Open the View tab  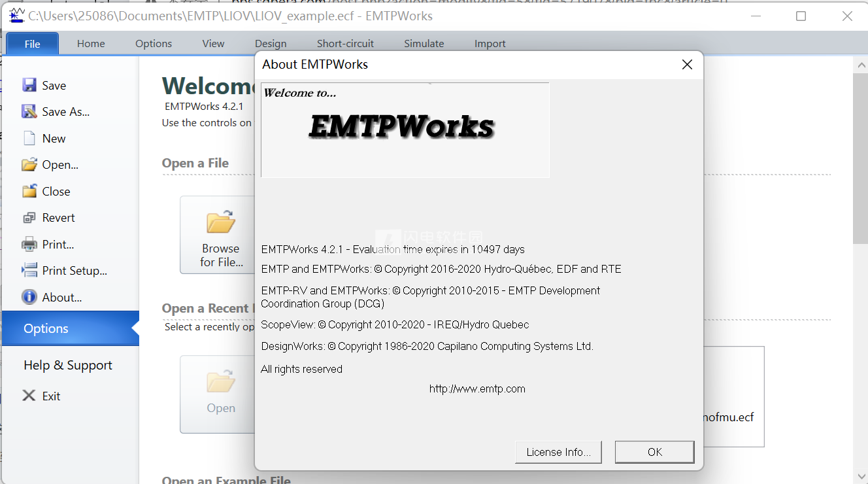[x=213, y=44]
